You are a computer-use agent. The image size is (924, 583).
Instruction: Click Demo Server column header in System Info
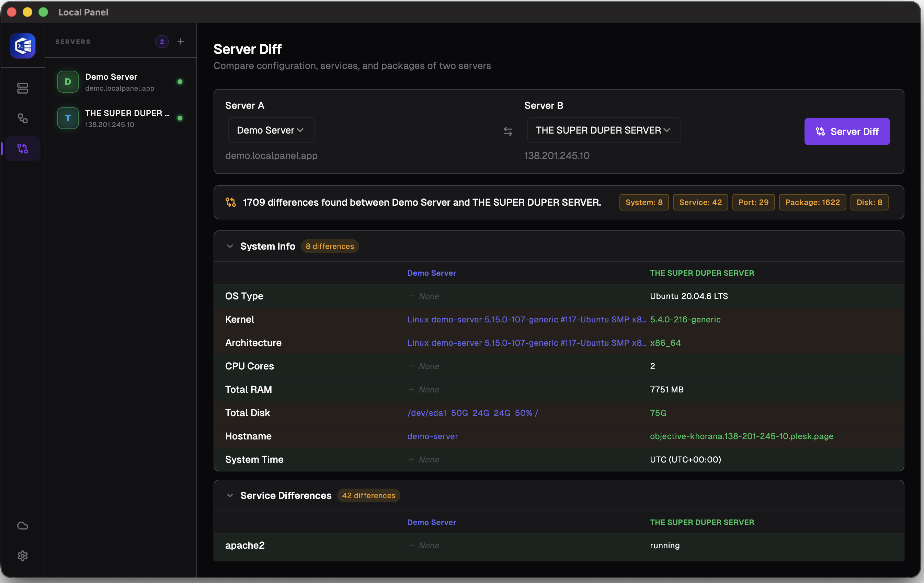point(431,273)
